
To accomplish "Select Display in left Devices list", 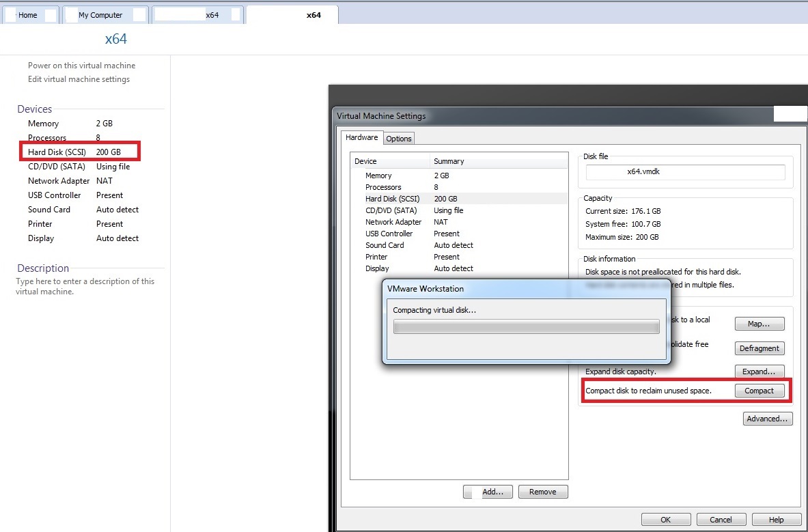I will (83, 238).
